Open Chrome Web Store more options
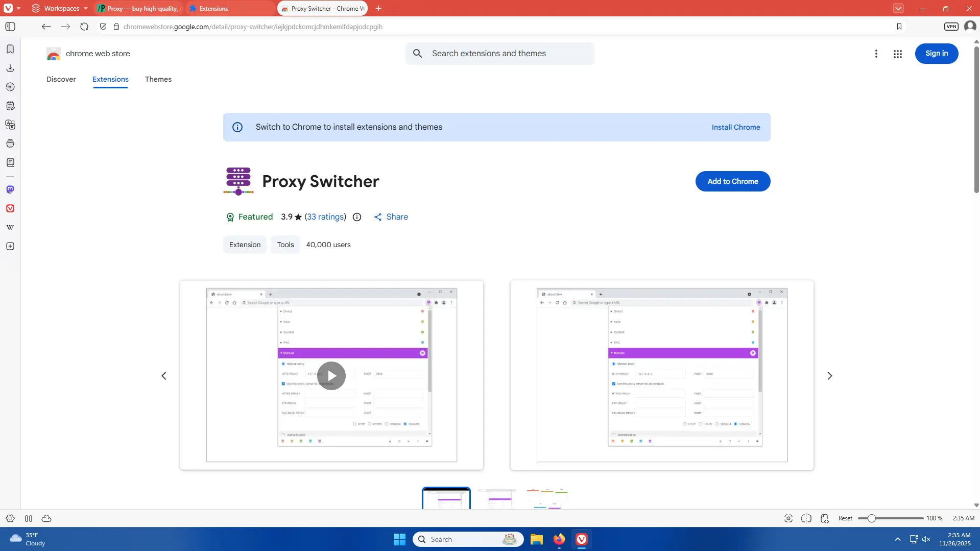Screen dimensions: 980x551 tap(876, 54)
